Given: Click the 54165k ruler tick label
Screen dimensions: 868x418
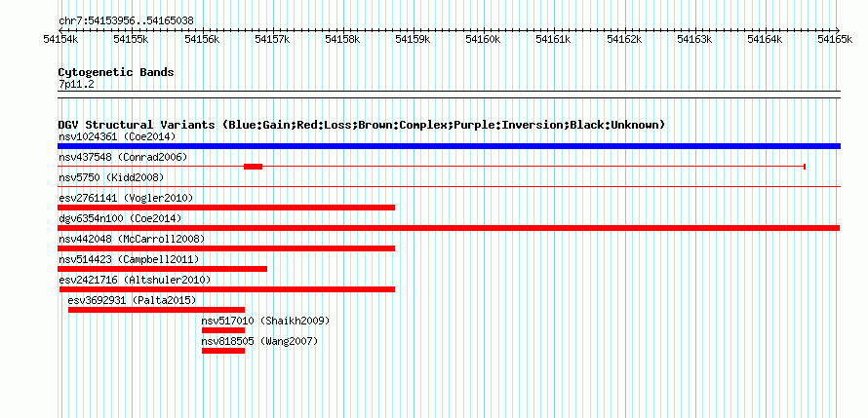Looking at the screenshot, I should pos(836,39).
